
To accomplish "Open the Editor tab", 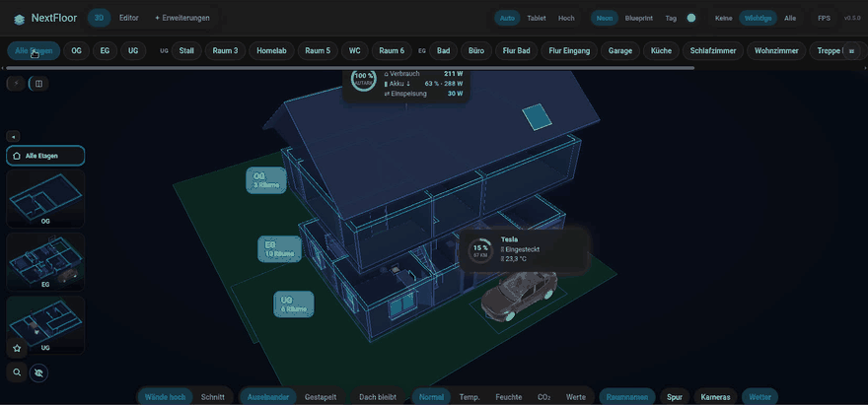I will (x=129, y=18).
